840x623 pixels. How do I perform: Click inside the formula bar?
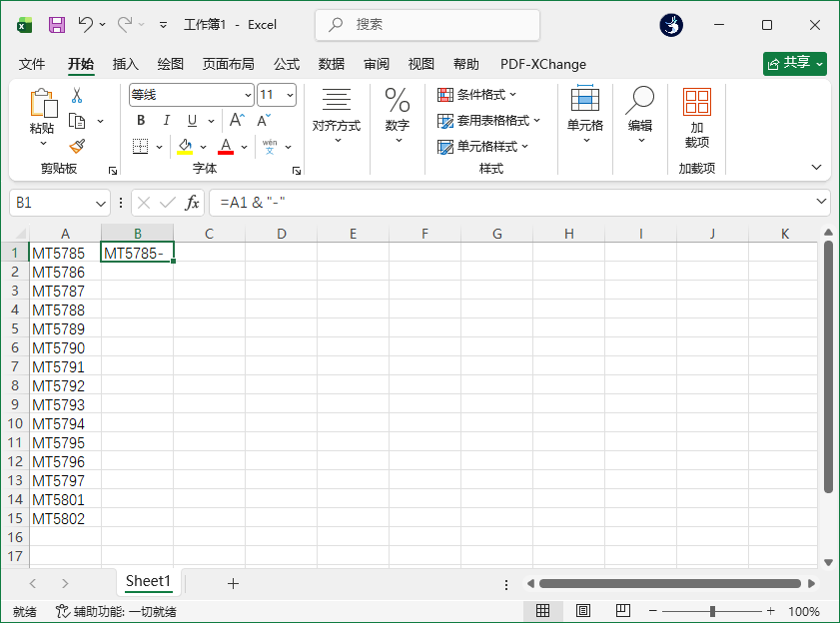(x=400, y=202)
